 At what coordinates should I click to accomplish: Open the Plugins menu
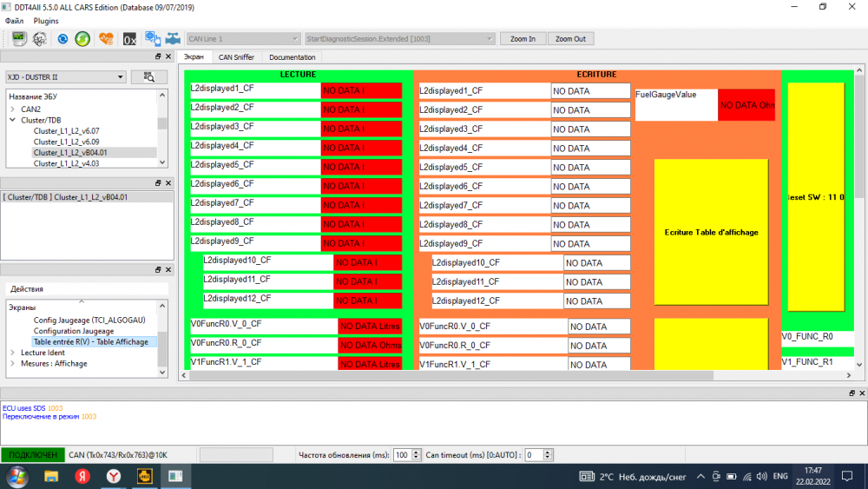[46, 21]
